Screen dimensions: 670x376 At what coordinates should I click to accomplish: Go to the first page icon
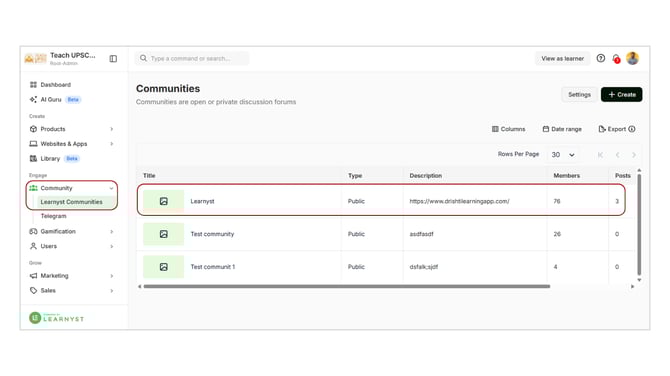click(600, 155)
